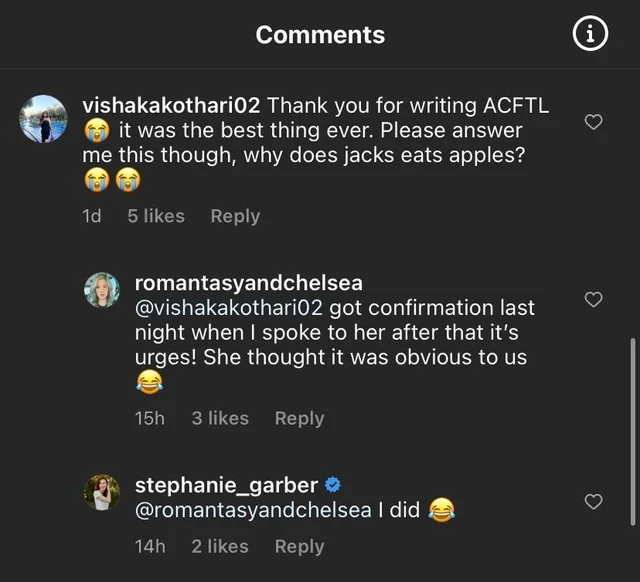Reply to vishakakothari02's comment
This screenshot has height=582, width=640.
[x=235, y=216]
